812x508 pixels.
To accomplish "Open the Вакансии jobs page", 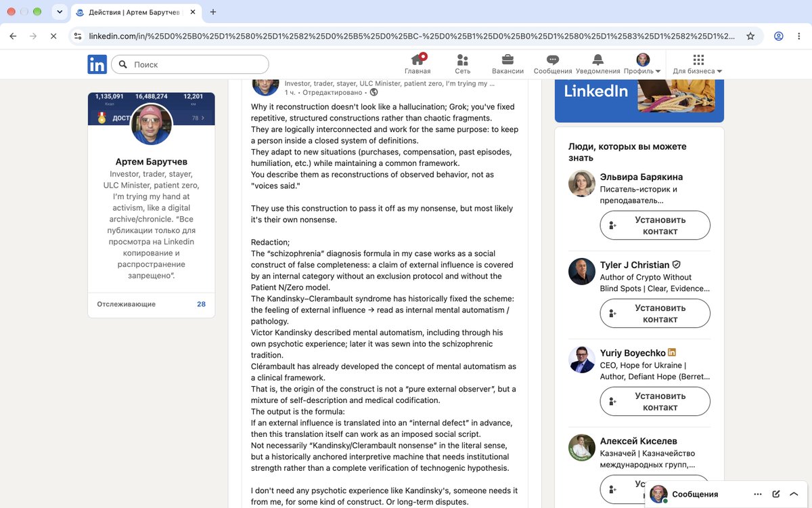I will point(507,64).
